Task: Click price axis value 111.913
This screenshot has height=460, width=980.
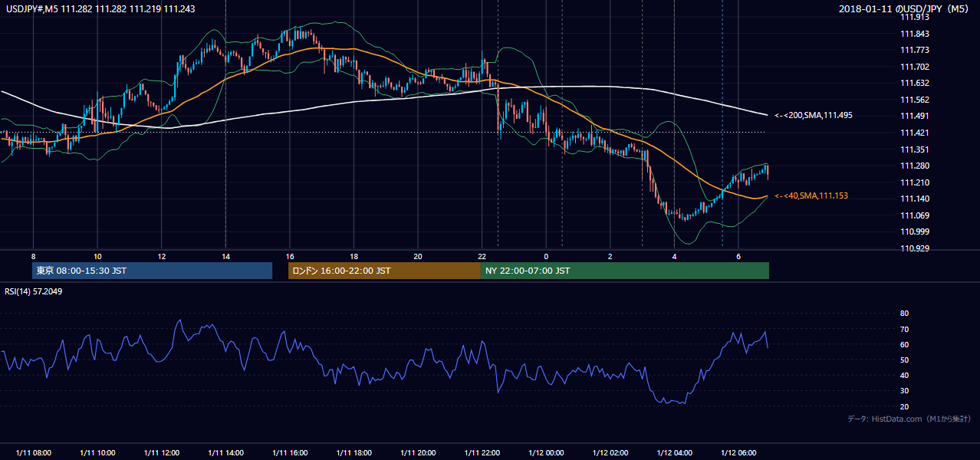Action: 915,17
